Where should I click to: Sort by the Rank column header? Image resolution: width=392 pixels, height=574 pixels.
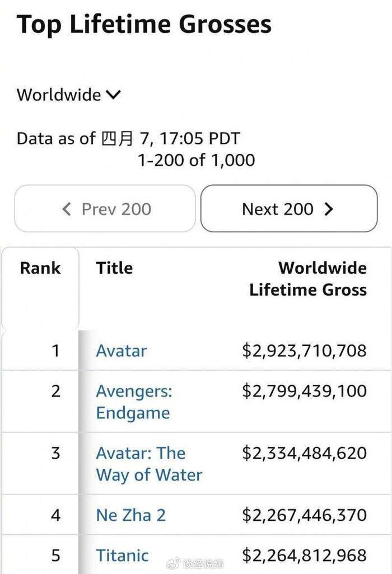(x=40, y=268)
